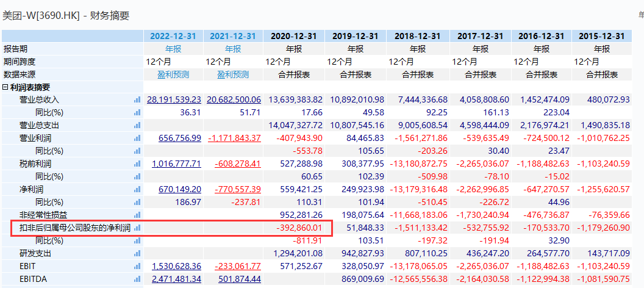
Task: Open chart icon for 扣非 同比(%) row
Action: [x=137, y=241]
